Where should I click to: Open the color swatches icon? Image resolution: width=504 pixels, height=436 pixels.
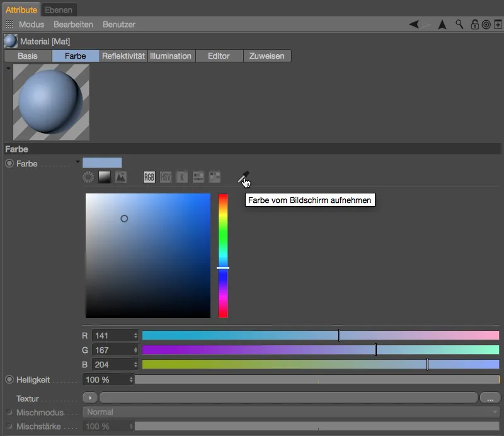[x=215, y=177]
